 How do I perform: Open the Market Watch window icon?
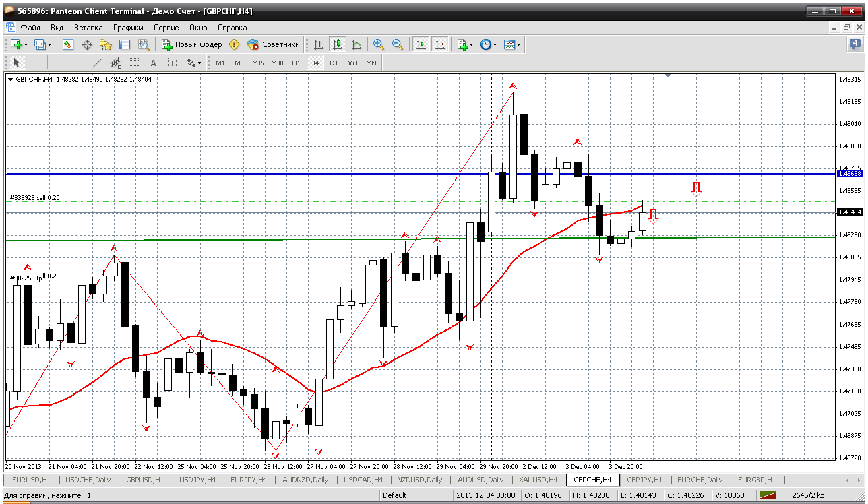68,44
